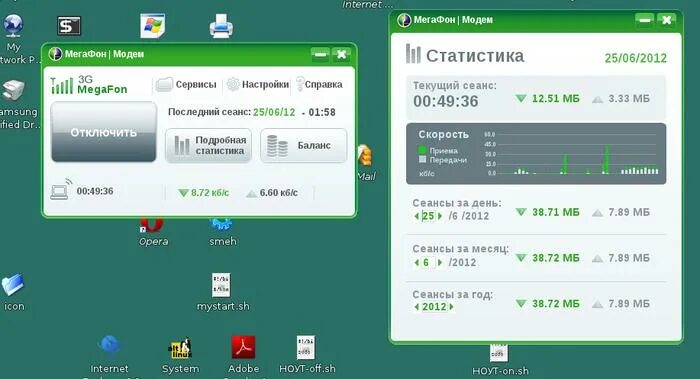Screen dimensions: 700x379
Task: Go to previous day in Сеансы за день
Action: [x=417, y=216]
